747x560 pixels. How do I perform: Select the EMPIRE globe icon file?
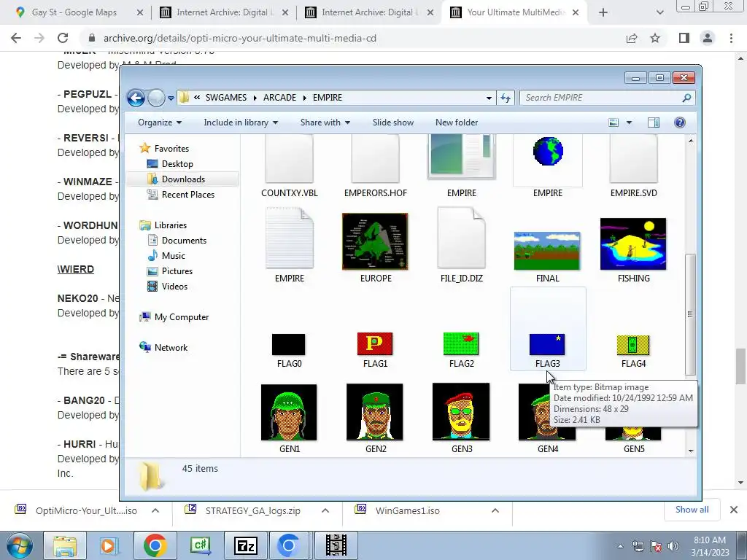click(x=548, y=152)
